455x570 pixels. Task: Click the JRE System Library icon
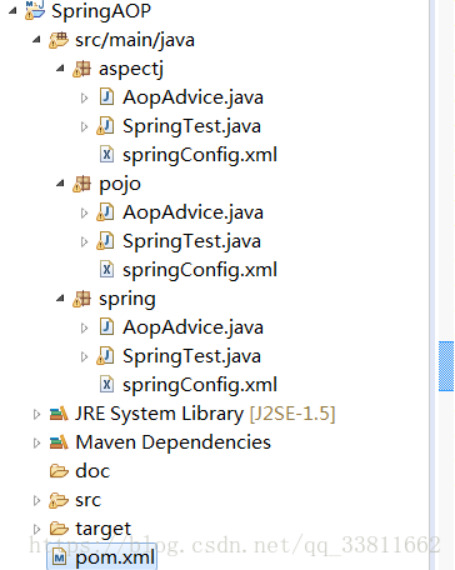coord(59,414)
